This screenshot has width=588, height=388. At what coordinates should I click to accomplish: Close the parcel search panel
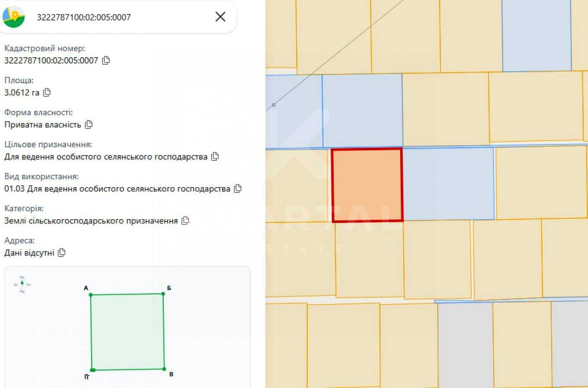coord(220,17)
